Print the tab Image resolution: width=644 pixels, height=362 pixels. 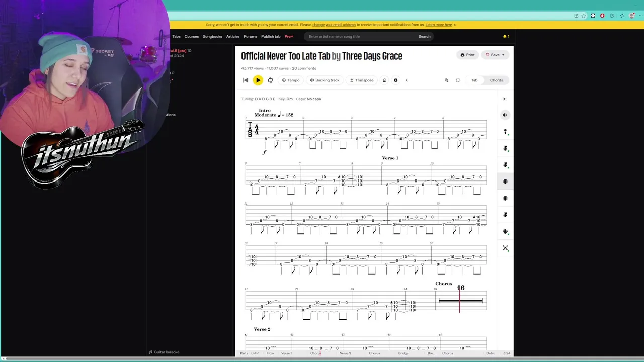[467, 55]
